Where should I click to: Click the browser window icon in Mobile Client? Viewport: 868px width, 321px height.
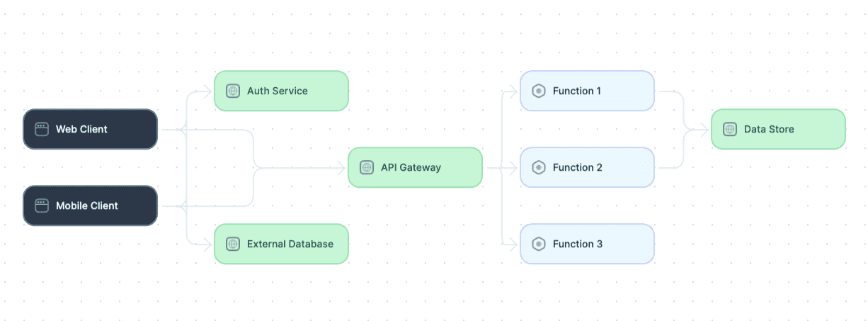tap(42, 205)
